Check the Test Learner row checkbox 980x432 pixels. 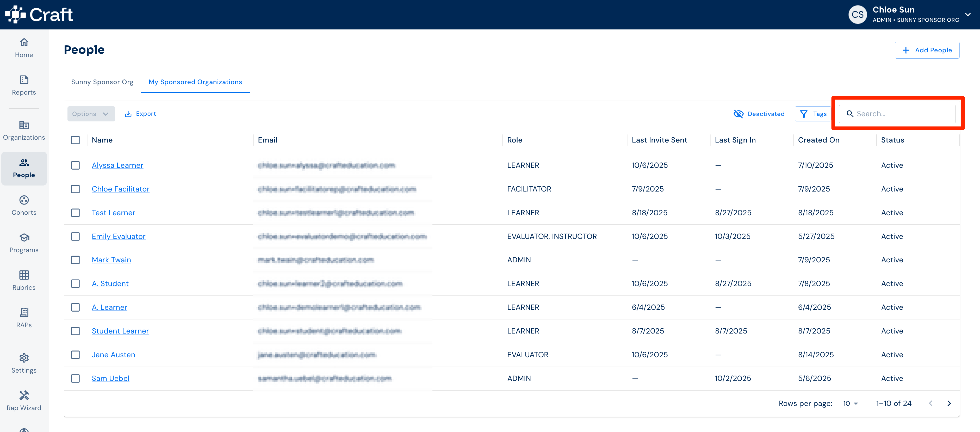[x=75, y=213]
